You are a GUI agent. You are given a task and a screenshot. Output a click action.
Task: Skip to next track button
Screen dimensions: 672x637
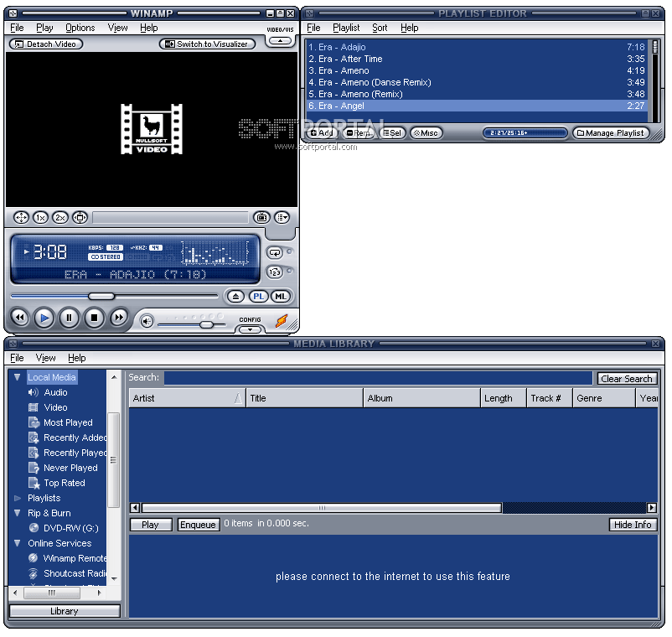pyautogui.click(x=119, y=318)
